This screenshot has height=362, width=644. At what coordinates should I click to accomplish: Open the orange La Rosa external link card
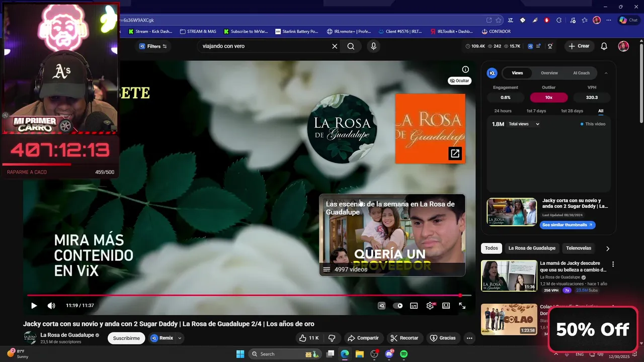[430, 128]
